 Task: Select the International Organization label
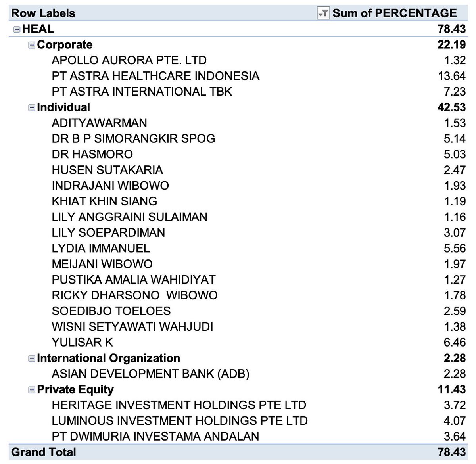109,358
